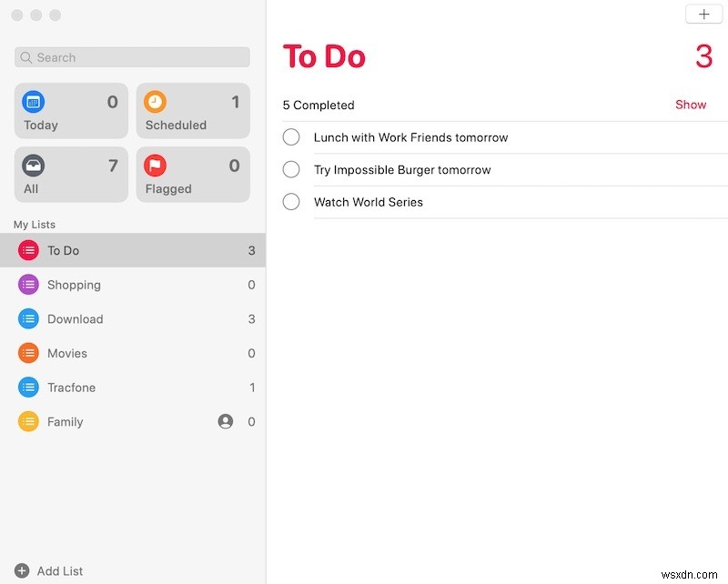Click the blue Download list icon

tap(28, 319)
